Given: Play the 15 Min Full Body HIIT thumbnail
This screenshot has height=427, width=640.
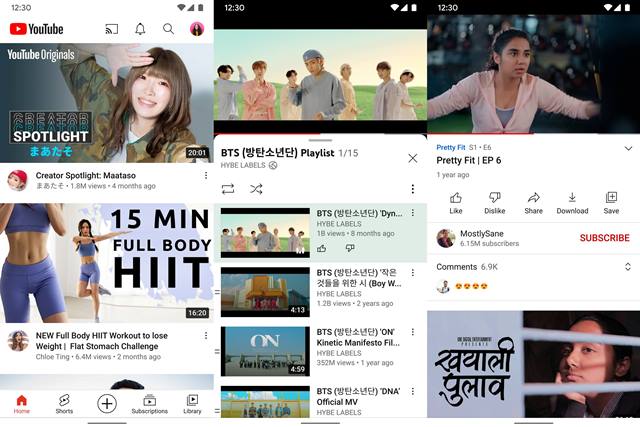Looking at the screenshot, I should (107, 263).
